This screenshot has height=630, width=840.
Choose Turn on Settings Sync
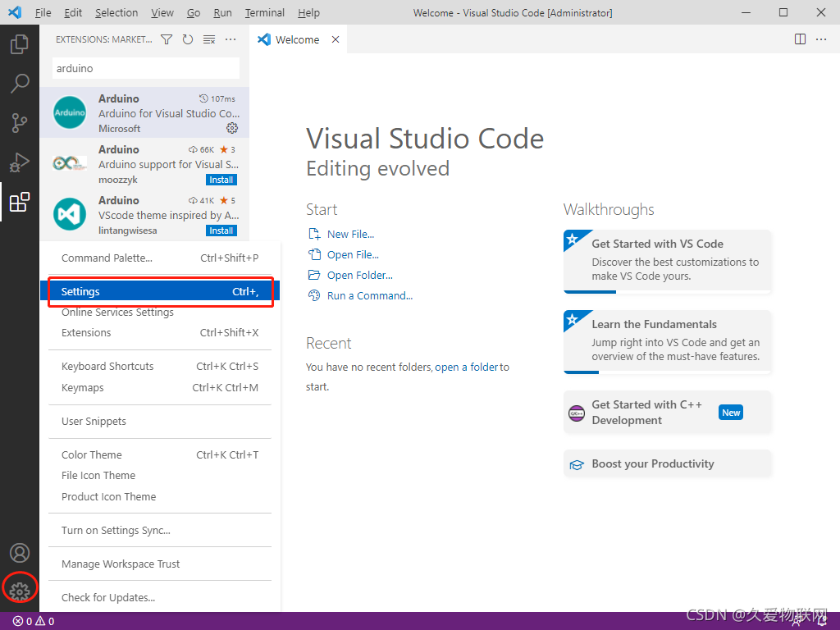(x=160, y=531)
